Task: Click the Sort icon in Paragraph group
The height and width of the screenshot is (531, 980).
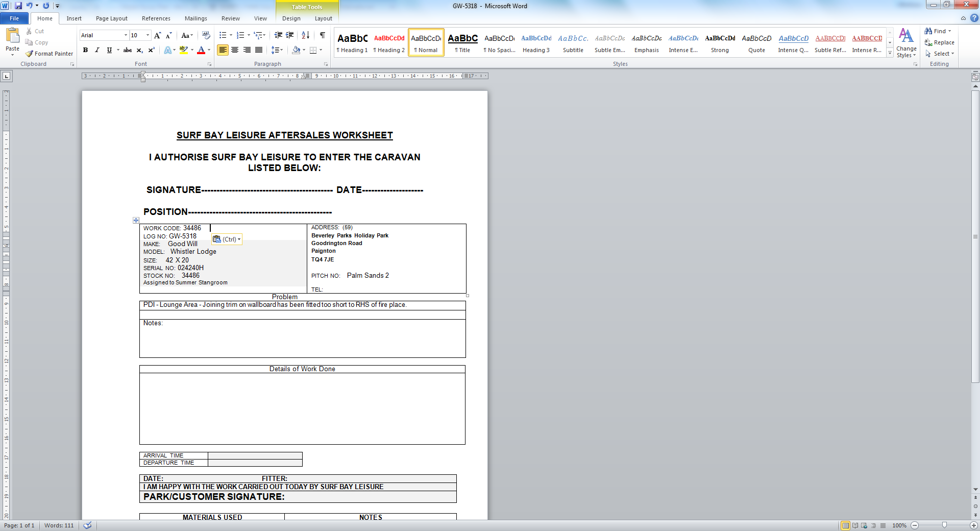Action: [305, 35]
